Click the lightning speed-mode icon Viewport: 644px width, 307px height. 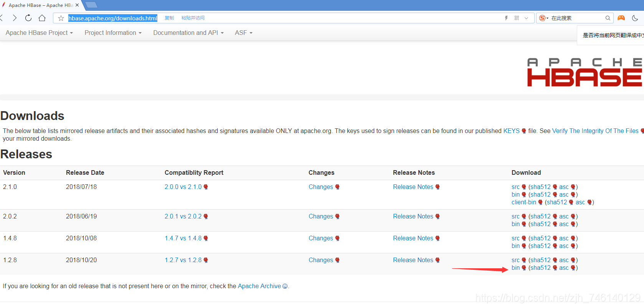pyautogui.click(x=506, y=18)
